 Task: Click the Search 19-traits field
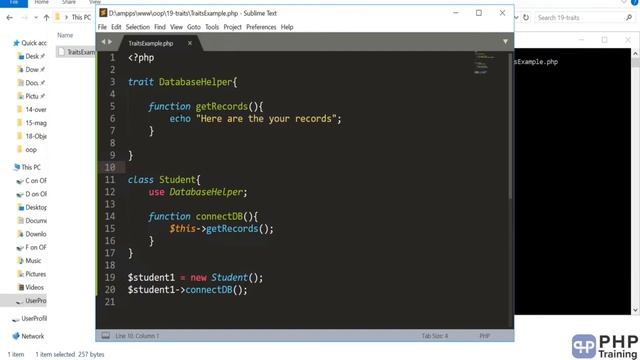580,18
